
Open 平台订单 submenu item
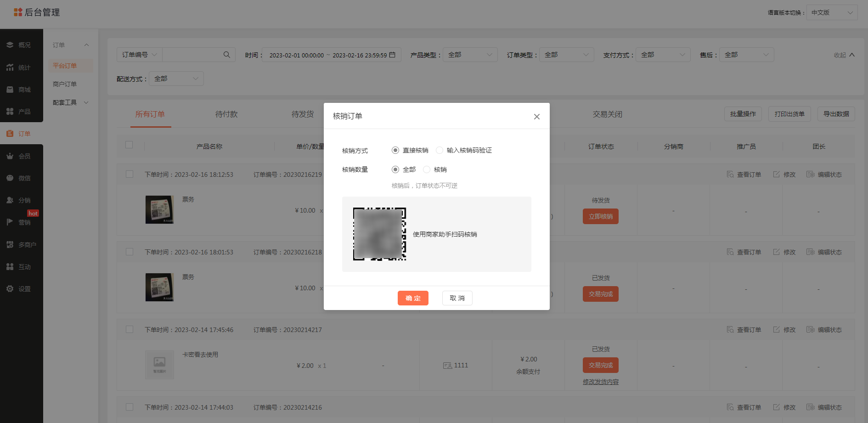tap(71, 66)
